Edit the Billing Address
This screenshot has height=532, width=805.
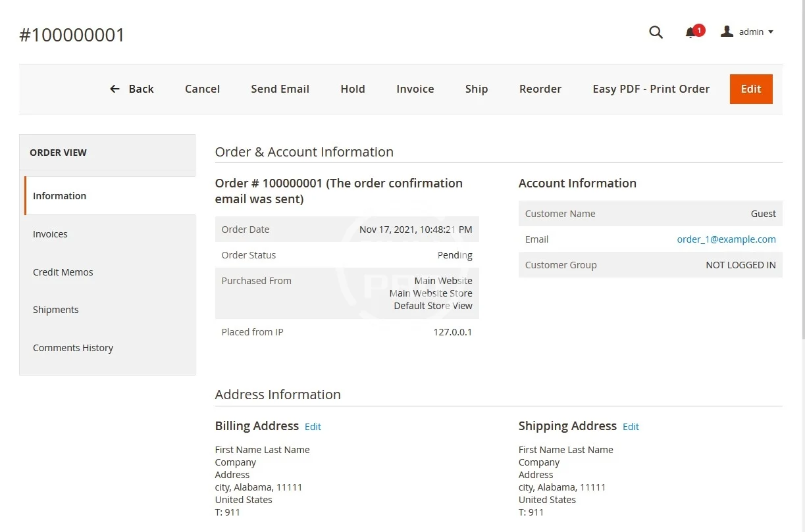point(313,427)
